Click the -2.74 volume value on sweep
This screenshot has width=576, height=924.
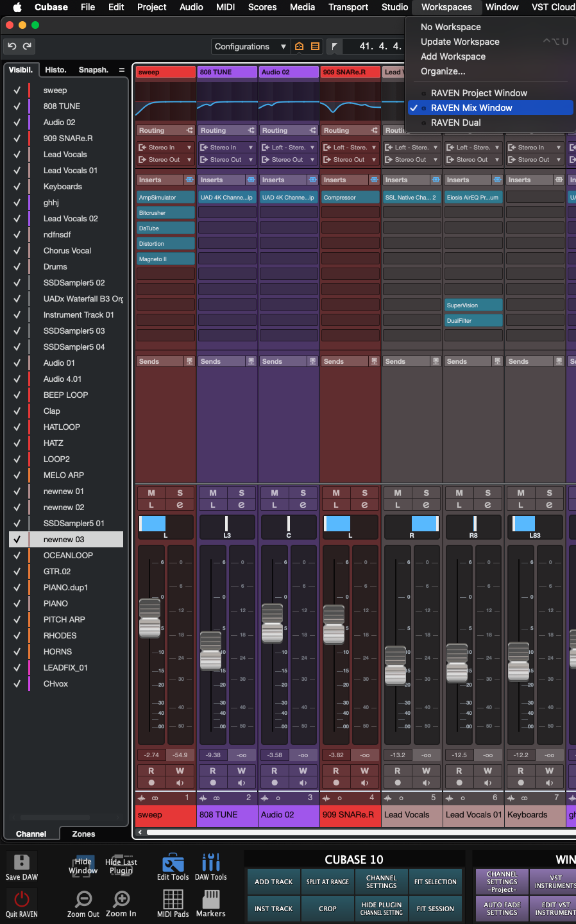point(151,755)
